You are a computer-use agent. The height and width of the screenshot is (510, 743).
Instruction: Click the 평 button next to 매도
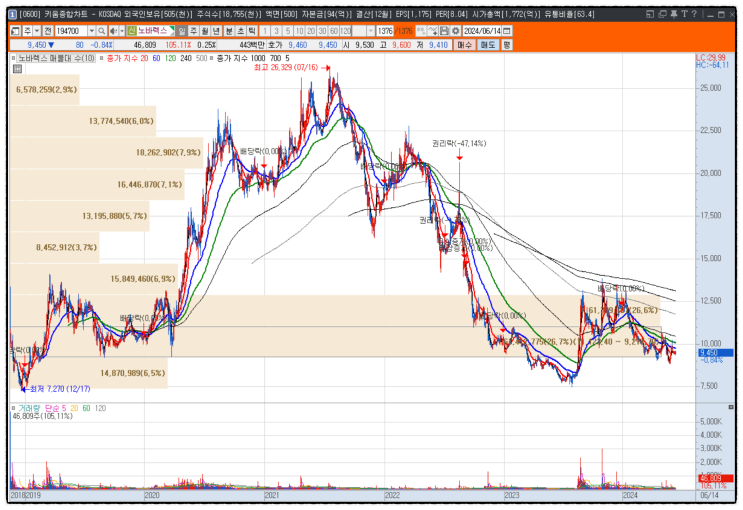(x=507, y=45)
